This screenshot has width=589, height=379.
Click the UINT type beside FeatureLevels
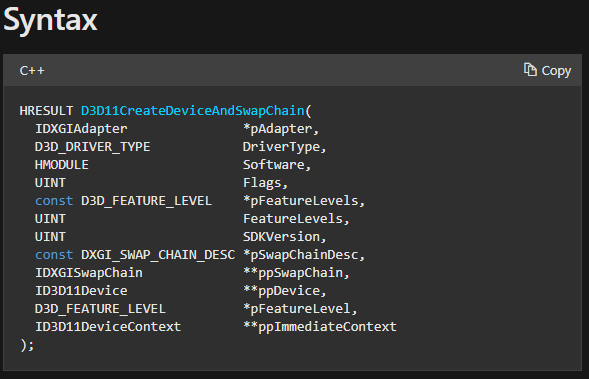coord(50,219)
